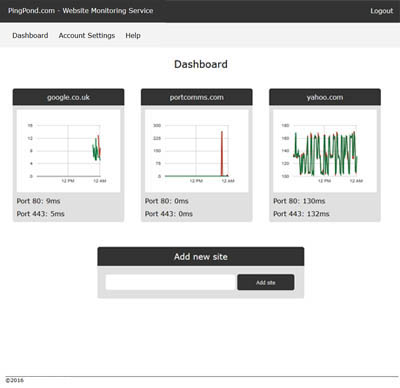The height and width of the screenshot is (388, 400).
Task: Select google.co.uk Port 80: 9ms reading
Action: (38, 201)
